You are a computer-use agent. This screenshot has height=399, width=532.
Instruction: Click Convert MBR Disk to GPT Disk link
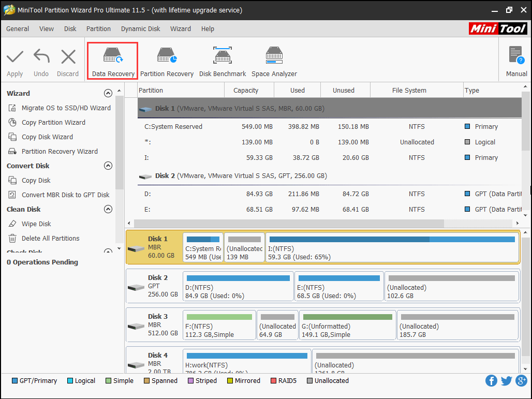click(x=66, y=195)
